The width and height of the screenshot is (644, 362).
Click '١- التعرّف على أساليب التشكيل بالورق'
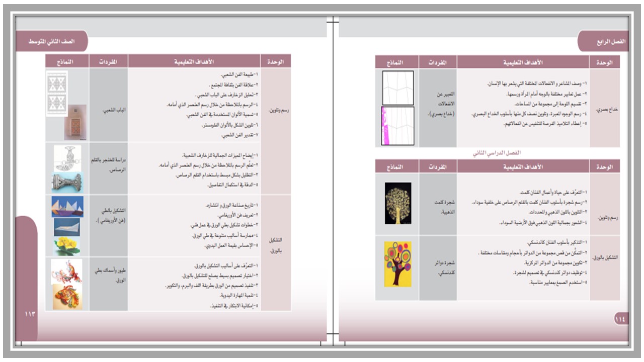click(226, 265)
